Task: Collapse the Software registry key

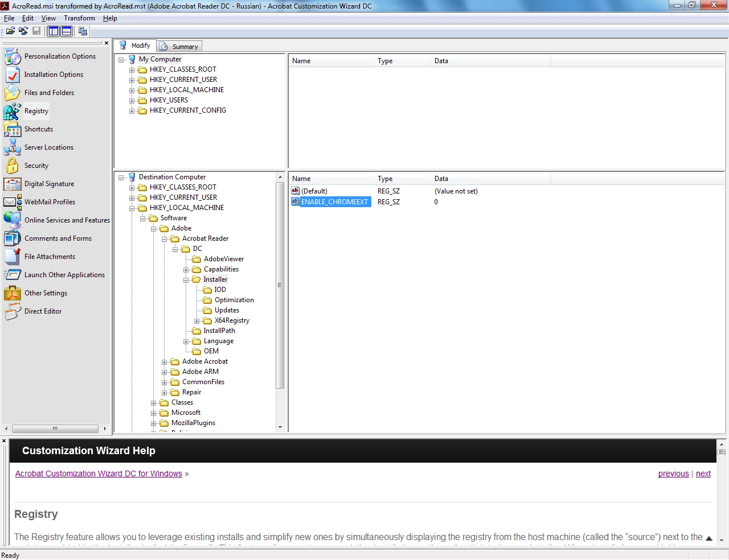Action: [x=143, y=219]
